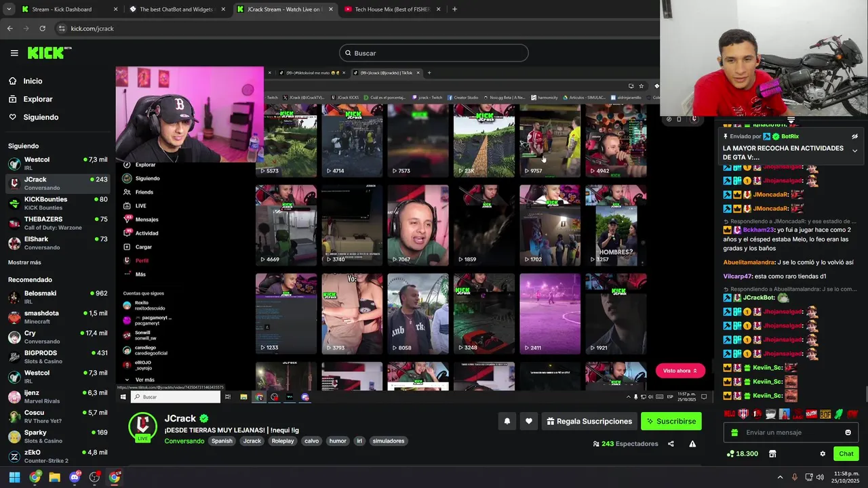Click the microphone tray icon
Image resolution: width=868 pixels, height=488 pixels.
(x=794, y=477)
